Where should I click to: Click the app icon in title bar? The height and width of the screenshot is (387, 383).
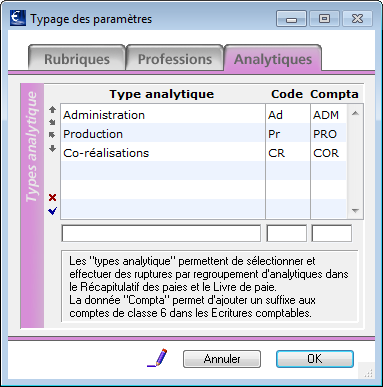coord(18,18)
